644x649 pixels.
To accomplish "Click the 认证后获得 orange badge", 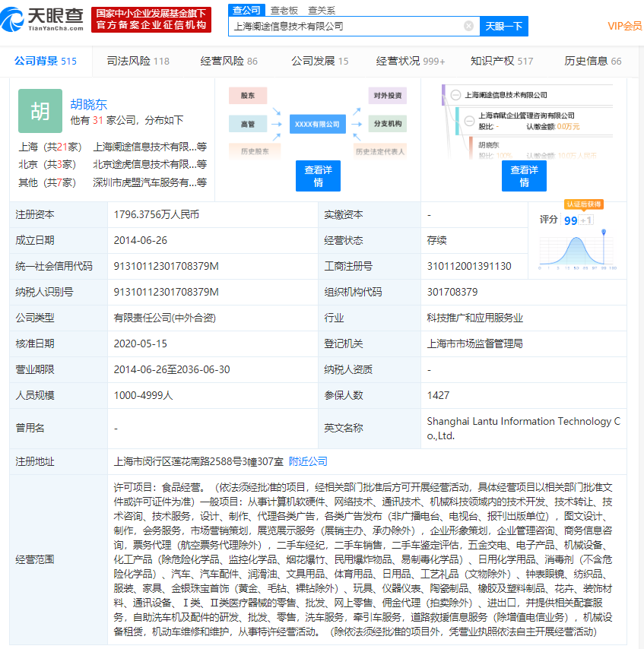I will 584,204.
